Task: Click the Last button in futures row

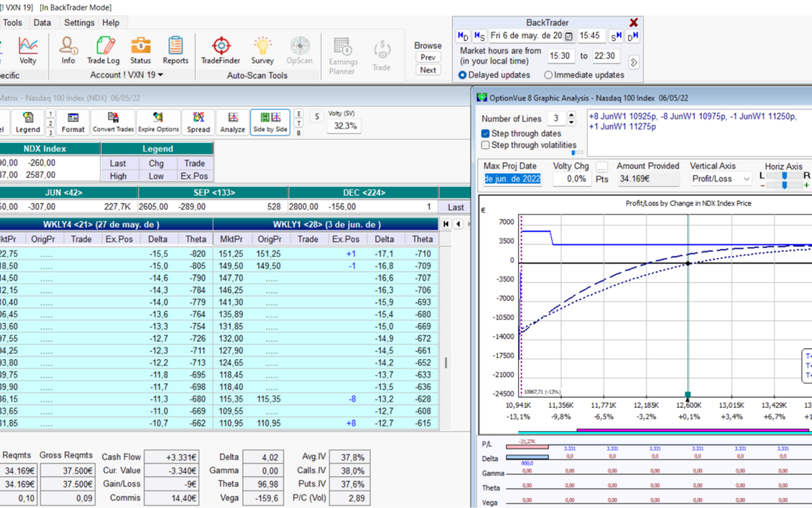Action: point(455,207)
